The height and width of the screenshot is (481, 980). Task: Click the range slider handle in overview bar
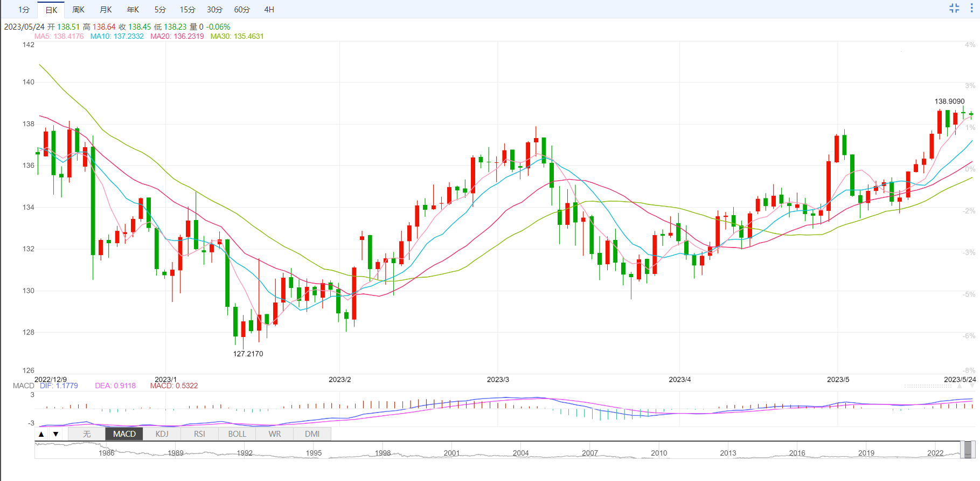968,449
